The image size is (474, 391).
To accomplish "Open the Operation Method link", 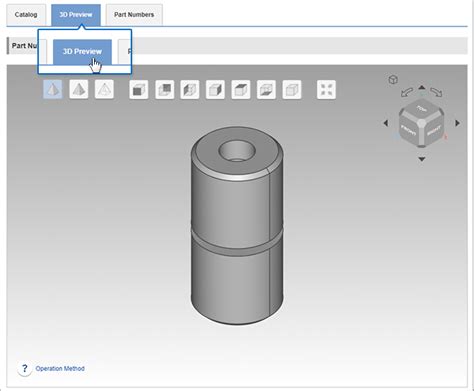I will [x=60, y=369].
